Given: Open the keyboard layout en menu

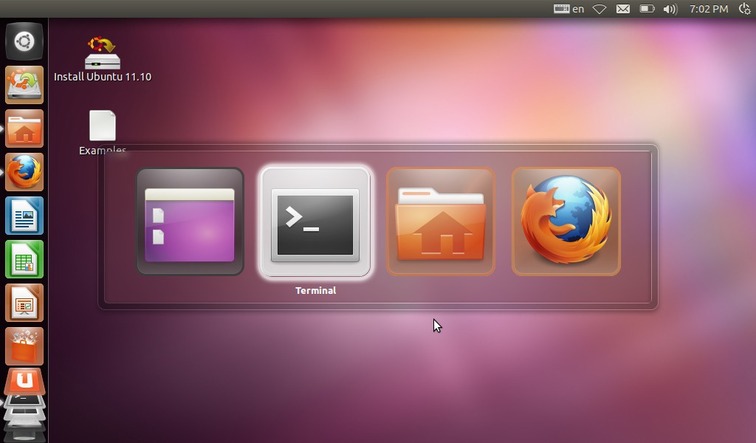Looking at the screenshot, I should (x=569, y=9).
